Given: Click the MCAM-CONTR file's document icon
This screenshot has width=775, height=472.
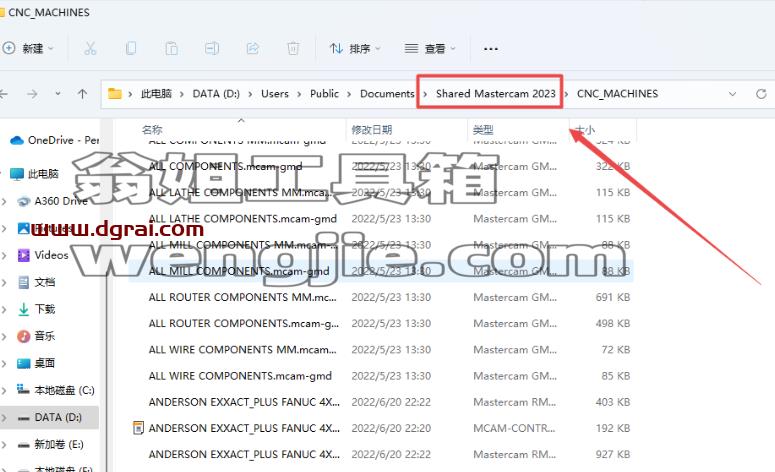Looking at the screenshot, I should coord(138,428).
